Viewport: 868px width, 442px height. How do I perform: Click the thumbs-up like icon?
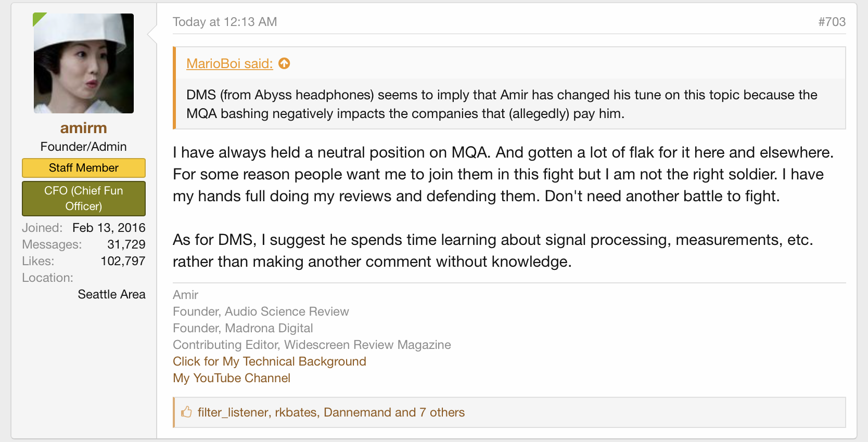pyautogui.click(x=186, y=412)
